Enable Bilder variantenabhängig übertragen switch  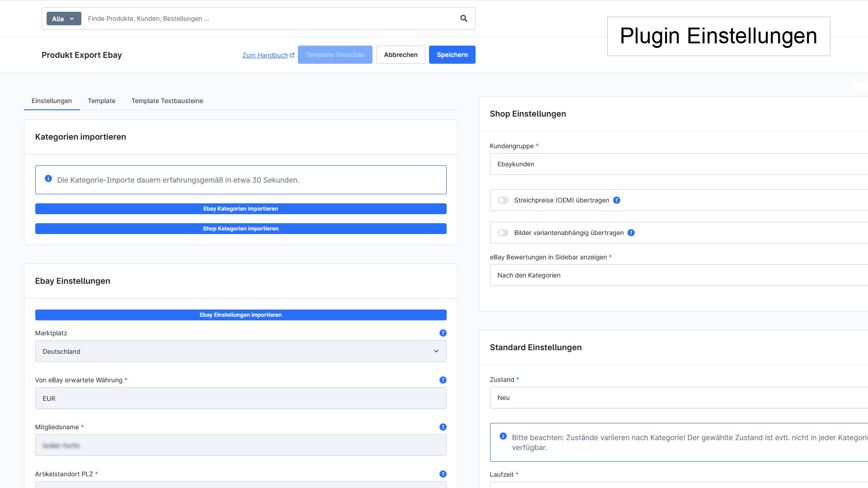pos(503,233)
